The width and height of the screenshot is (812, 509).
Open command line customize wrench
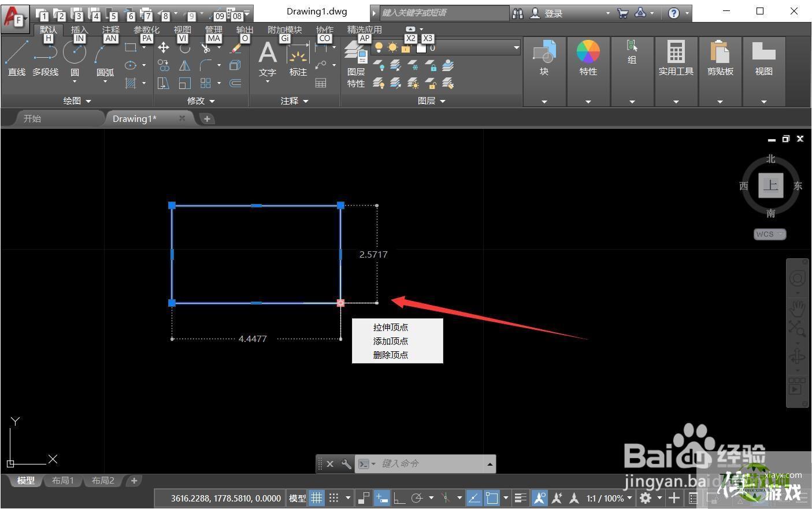point(346,463)
